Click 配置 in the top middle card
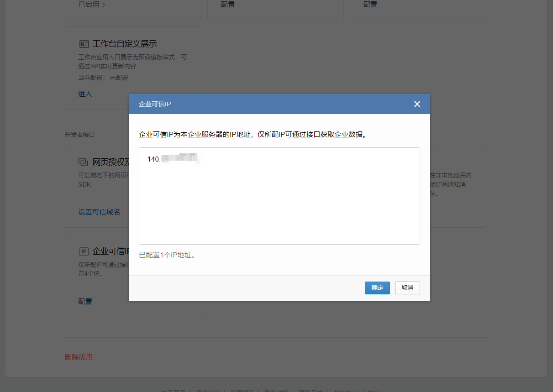 coord(227,4)
